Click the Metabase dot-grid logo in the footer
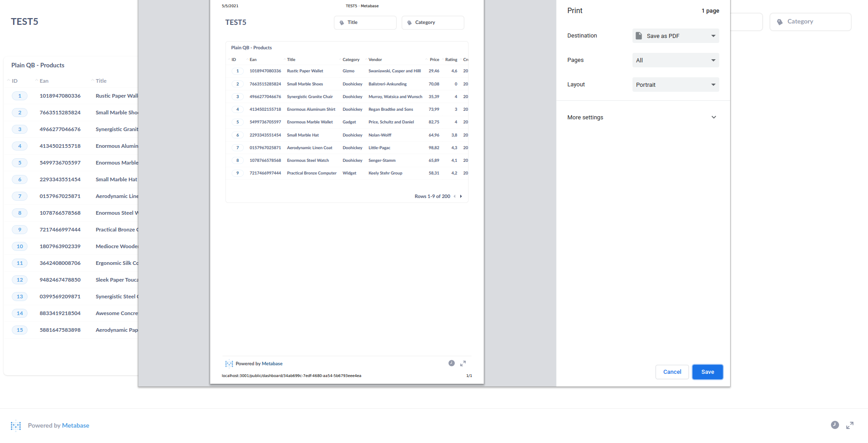Image resolution: width=868 pixels, height=443 pixels. click(16, 425)
